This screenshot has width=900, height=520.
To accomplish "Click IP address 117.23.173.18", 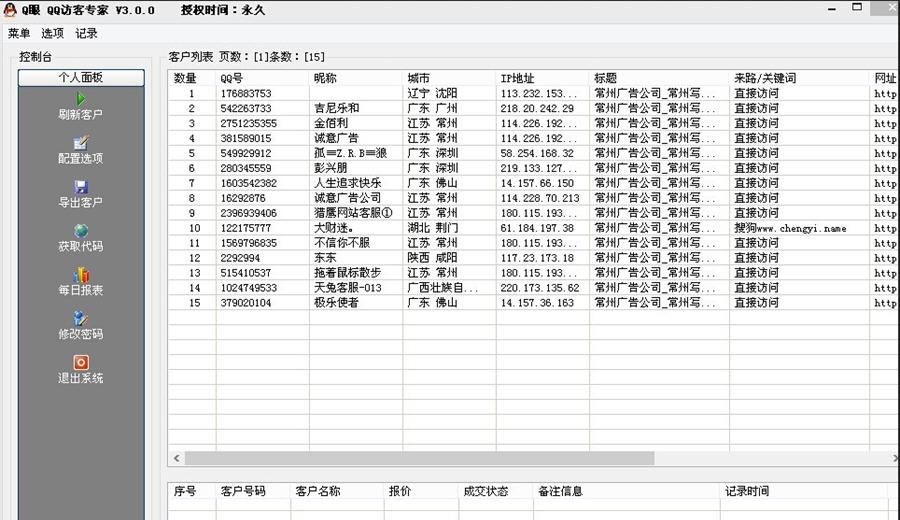I will point(537,258).
